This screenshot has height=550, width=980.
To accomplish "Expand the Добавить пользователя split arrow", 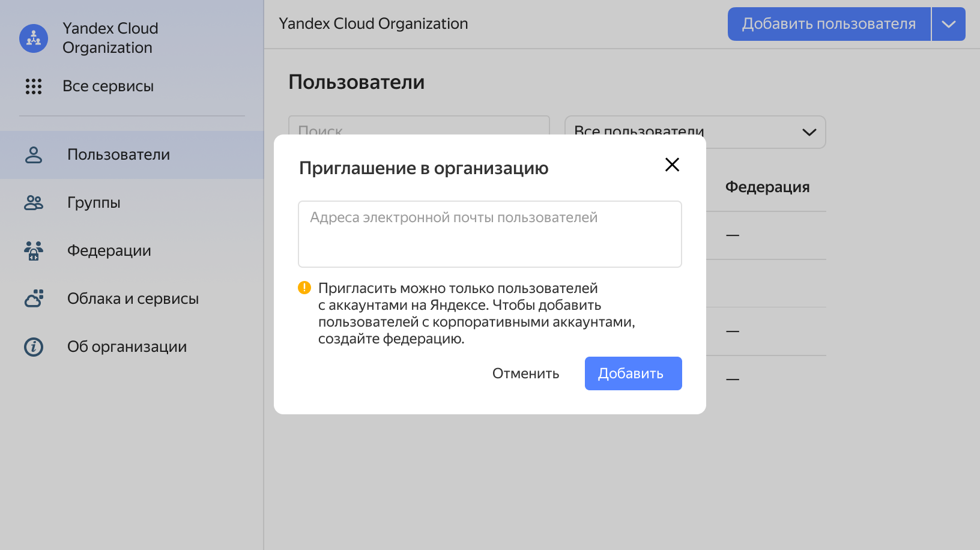I will 949,24.
